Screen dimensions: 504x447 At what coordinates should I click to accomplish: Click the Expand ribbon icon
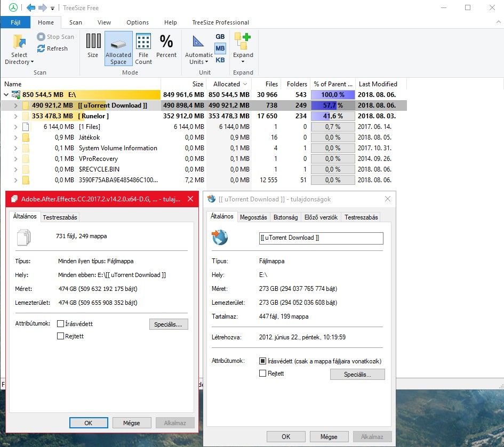click(243, 48)
